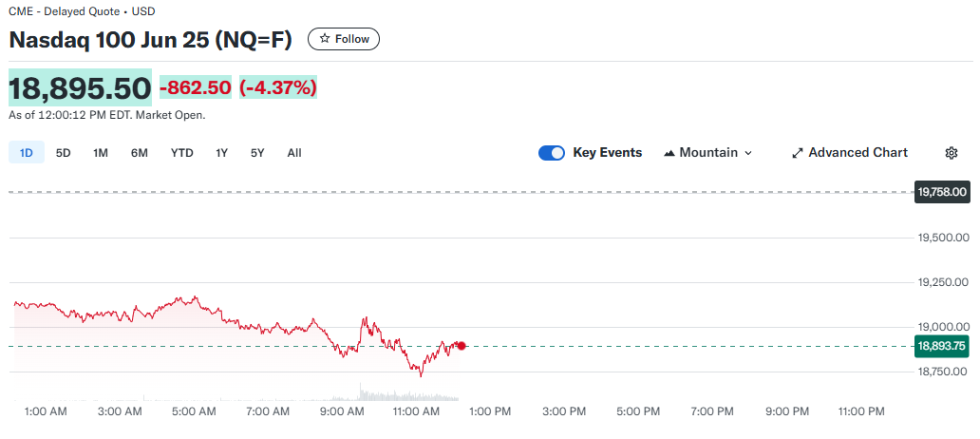Click the Mountain chart type icon

[669, 153]
